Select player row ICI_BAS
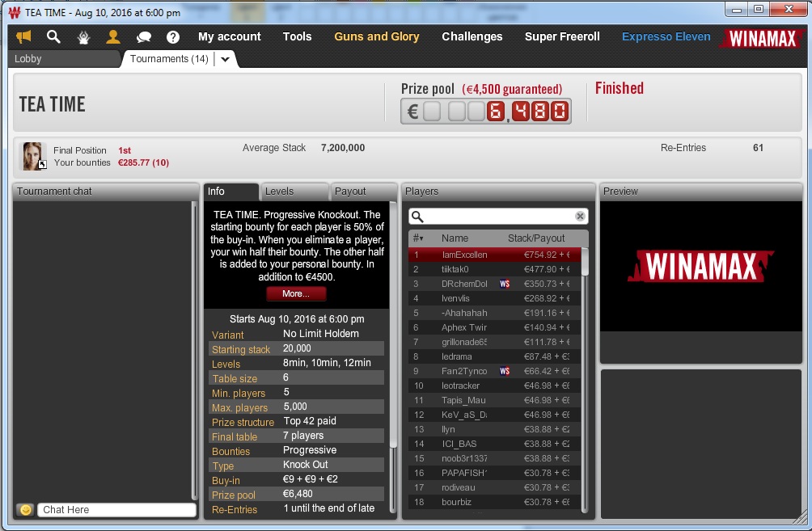 click(x=494, y=444)
